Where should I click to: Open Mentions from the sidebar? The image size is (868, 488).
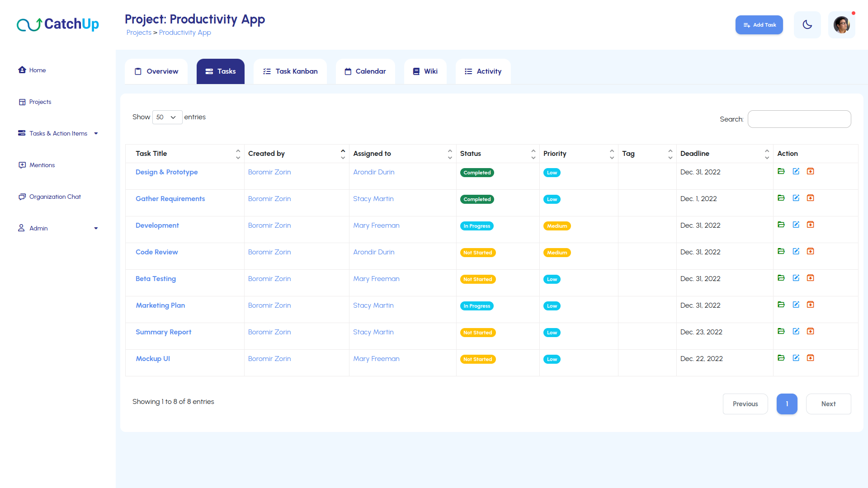tap(42, 165)
